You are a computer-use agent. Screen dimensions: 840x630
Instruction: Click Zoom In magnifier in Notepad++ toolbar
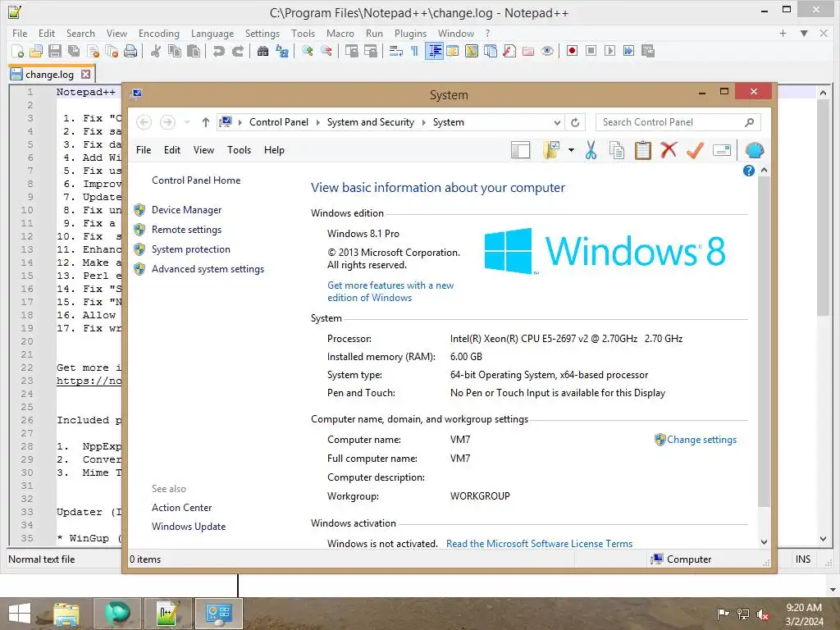pos(308,51)
